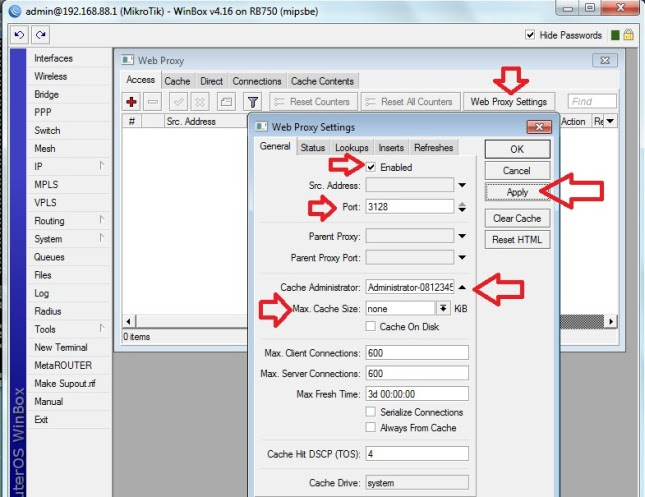This screenshot has width=645, height=497.
Task: Click the Port value stepper arrows
Action: (462, 207)
